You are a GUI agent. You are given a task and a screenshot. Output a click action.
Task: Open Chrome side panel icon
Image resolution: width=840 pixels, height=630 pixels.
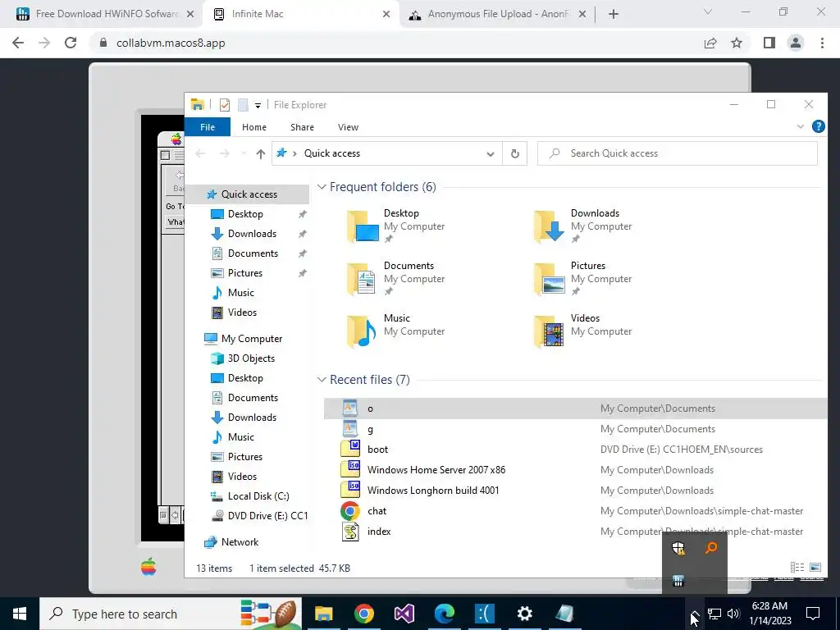coord(769,43)
